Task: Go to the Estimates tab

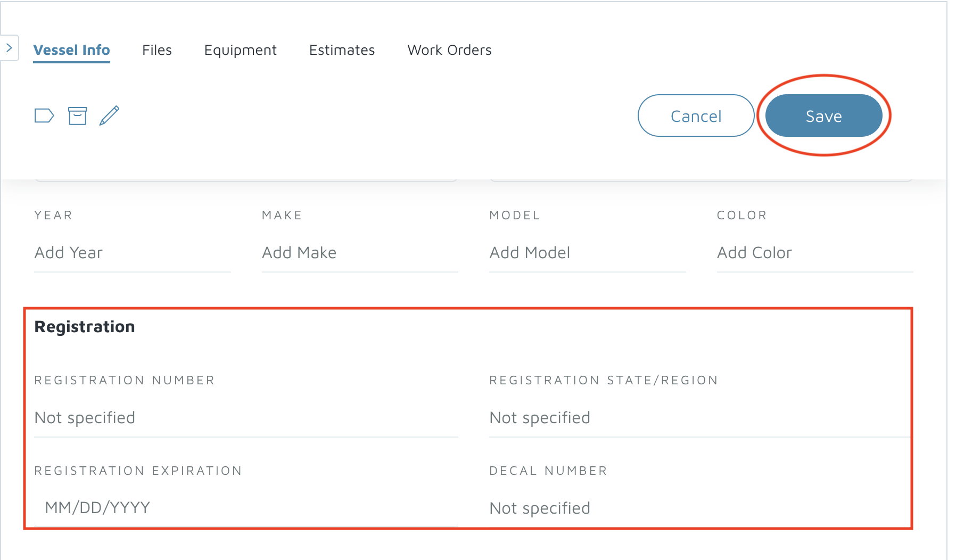Action: point(342,50)
